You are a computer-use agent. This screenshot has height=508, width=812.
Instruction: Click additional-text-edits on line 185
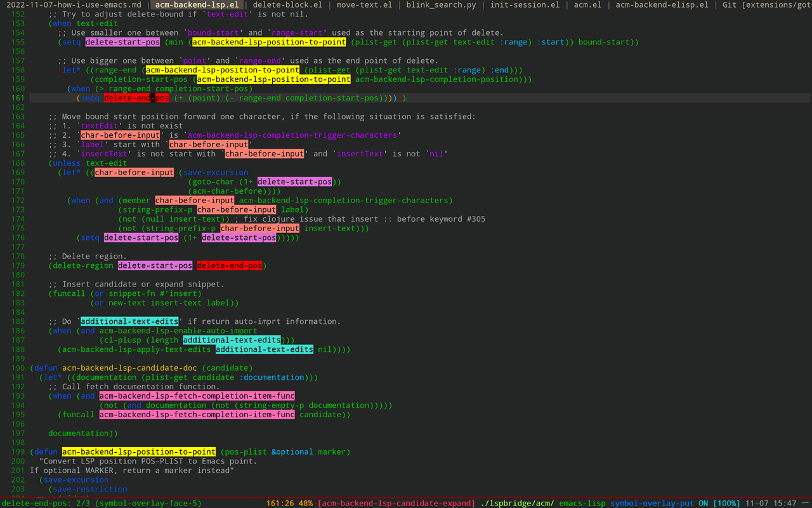[x=130, y=321]
